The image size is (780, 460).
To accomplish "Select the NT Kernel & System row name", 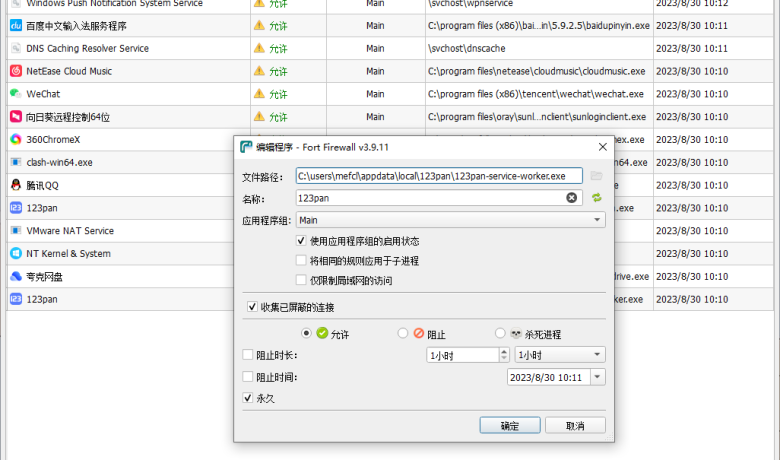I will click(69, 254).
